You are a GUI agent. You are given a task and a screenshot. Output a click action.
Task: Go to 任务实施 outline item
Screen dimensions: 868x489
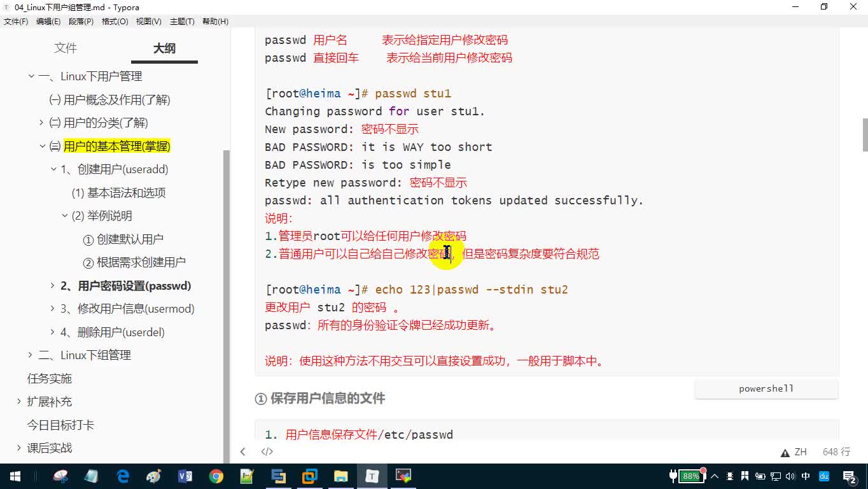click(50, 379)
